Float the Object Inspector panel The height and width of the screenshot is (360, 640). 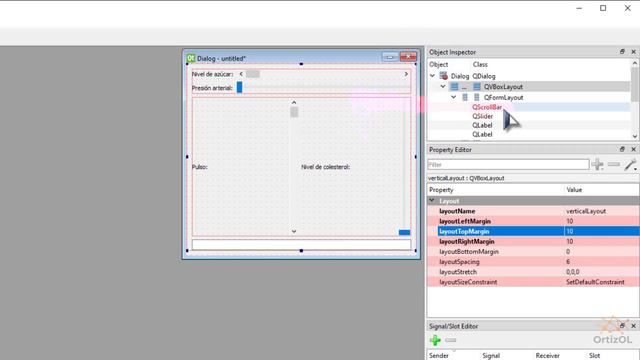(622, 52)
